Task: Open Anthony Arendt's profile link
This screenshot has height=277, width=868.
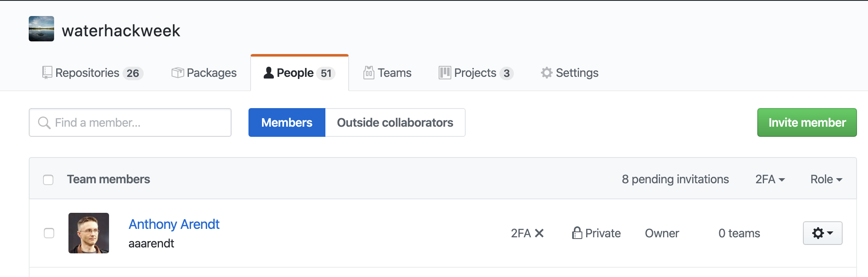Action: (174, 224)
